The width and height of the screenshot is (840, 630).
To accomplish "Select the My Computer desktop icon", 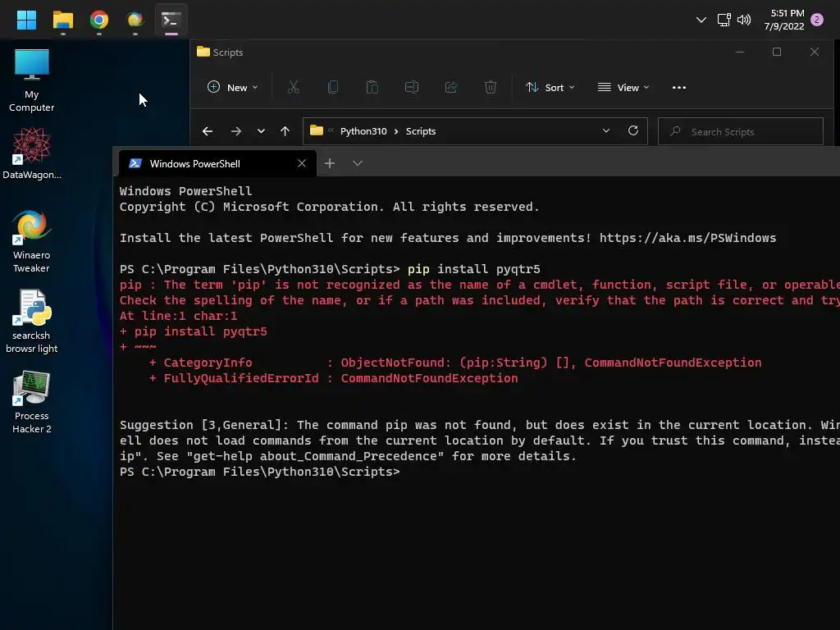I will 32,80.
